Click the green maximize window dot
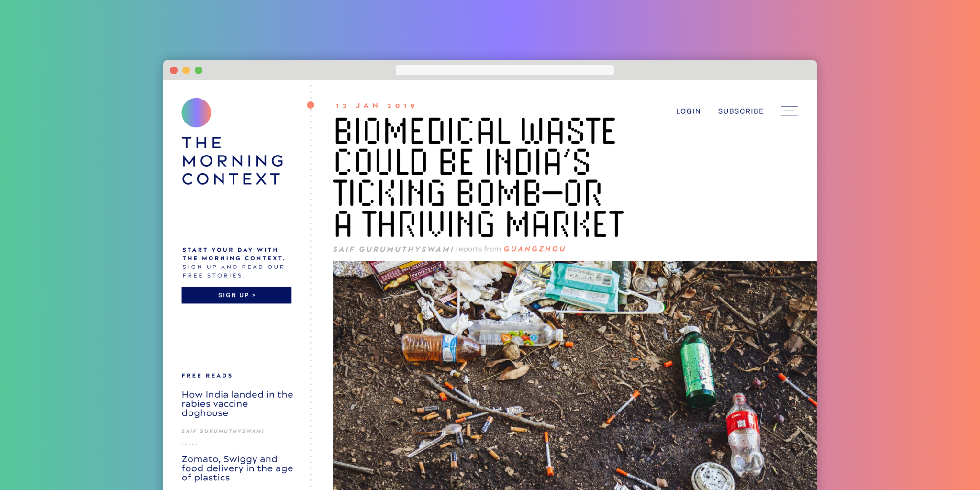The height and width of the screenshot is (490, 980). click(199, 70)
